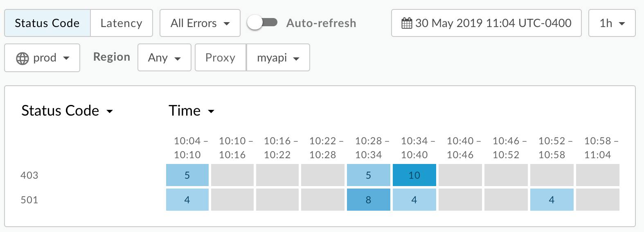Select the 501 cell for 10:52 – 10:58

[x=552, y=200]
